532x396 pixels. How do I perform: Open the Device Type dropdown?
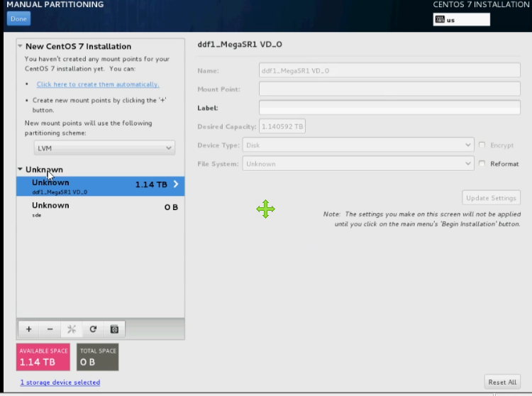358,145
